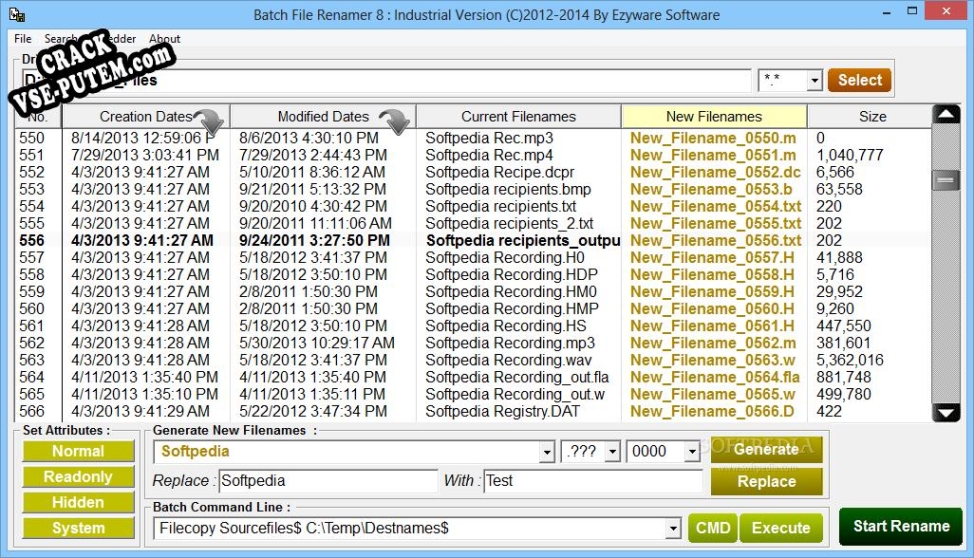Select row Softpedia recipients.bmp

(x=472, y=189)
